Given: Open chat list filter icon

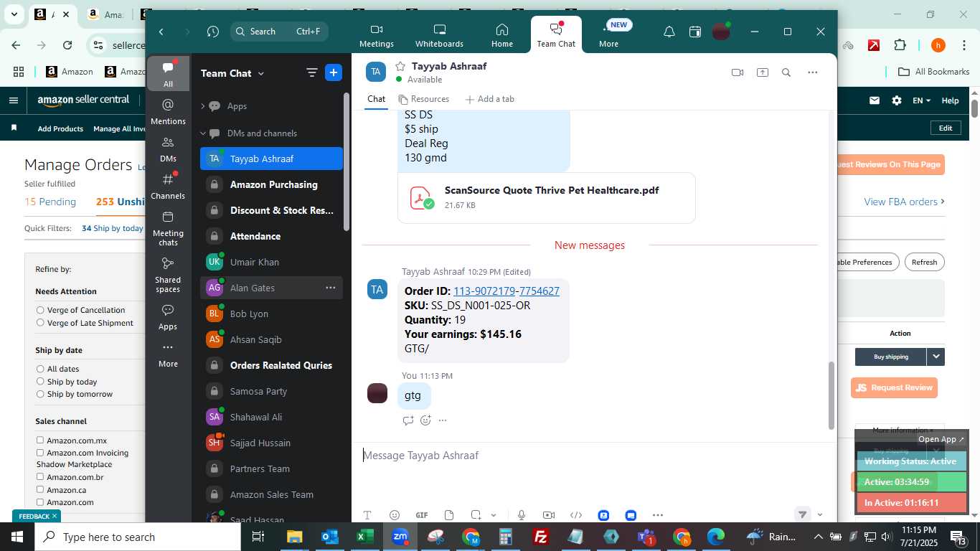Looking at the screenshot, I should [x=311, y=72].
